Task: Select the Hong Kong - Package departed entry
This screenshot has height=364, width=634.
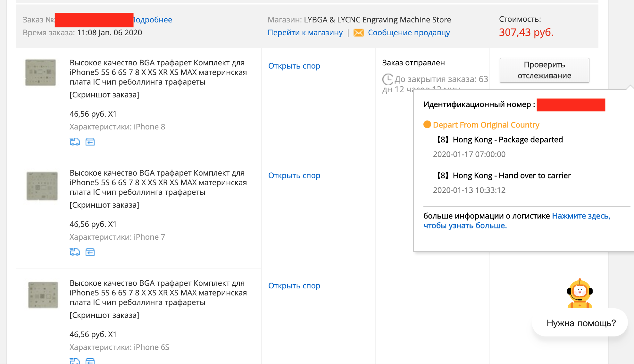Action: pyautogui.click(x=499, y=140)
